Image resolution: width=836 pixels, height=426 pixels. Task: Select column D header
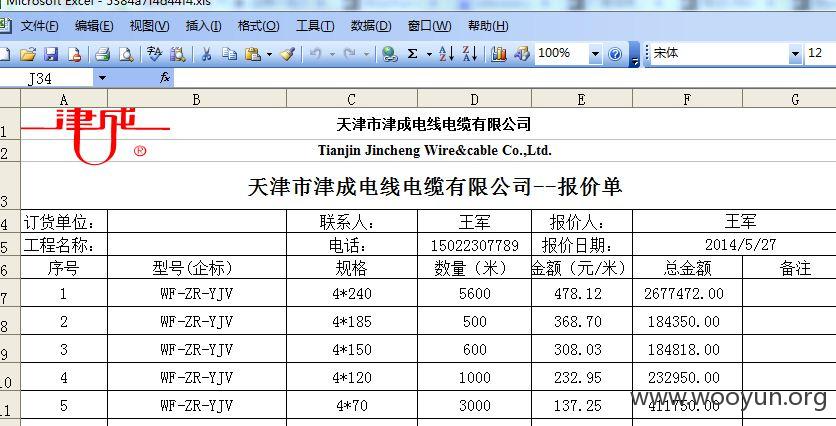point(475,99)
